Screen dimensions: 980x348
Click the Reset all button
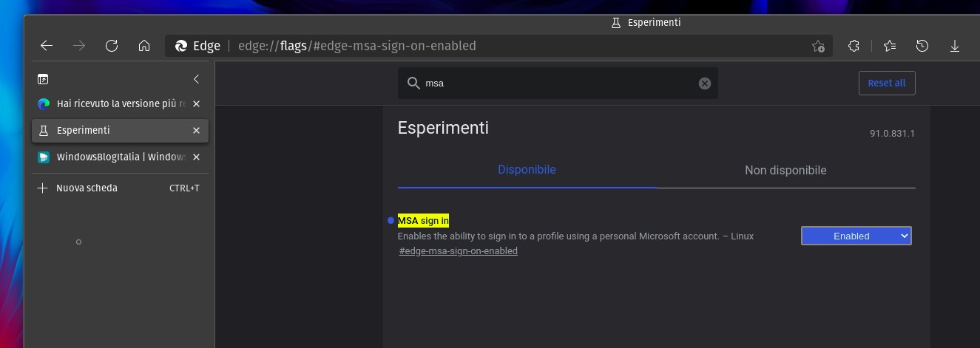click(887, 83)
